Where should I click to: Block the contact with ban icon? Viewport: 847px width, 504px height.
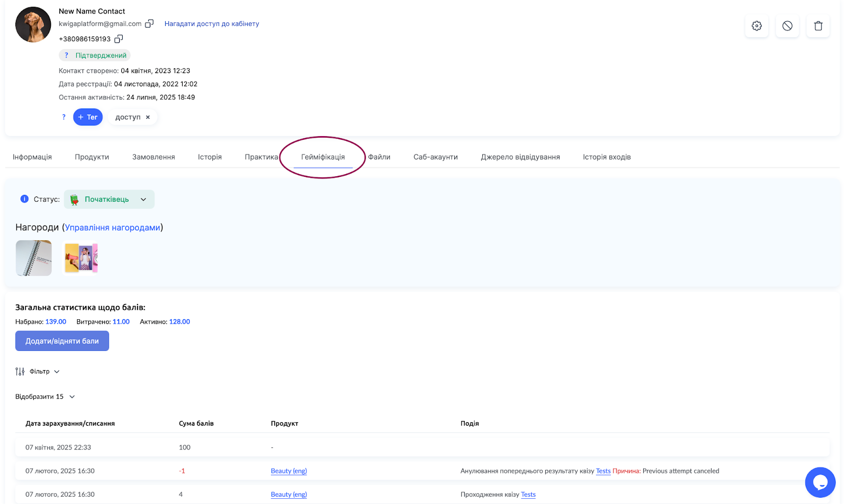coord(787,26)
